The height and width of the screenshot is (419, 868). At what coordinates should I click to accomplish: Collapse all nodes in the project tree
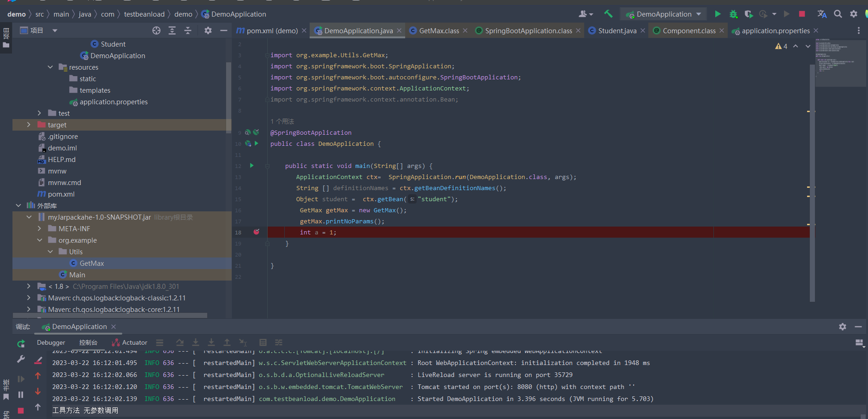pyautogui.click(x=188, y=30)
